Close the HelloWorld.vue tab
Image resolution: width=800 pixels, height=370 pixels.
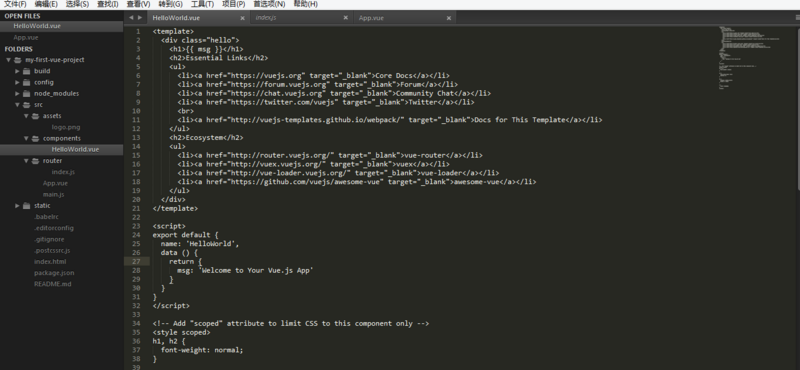tap(242, 18)
